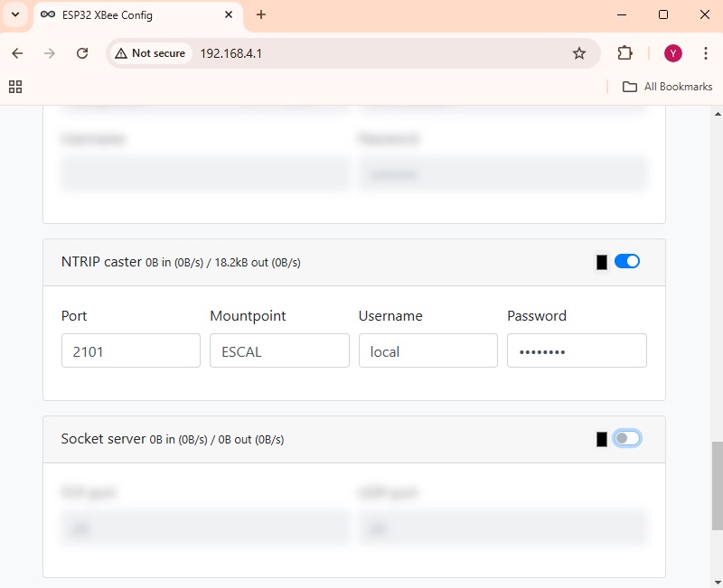This screenshot has width=723, height=588.
Task: Click the browser back arrow
Action: [17, 53]
